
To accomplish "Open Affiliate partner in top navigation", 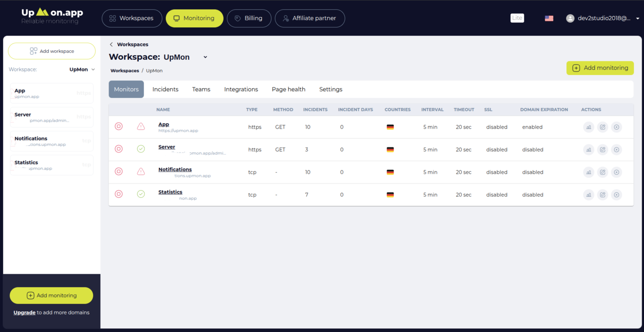I will (310, 18).
